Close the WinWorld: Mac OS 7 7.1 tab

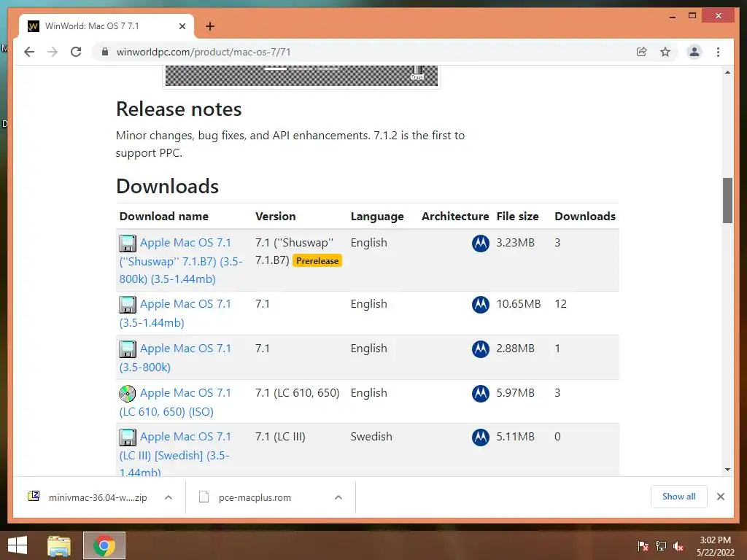point(182,26)
